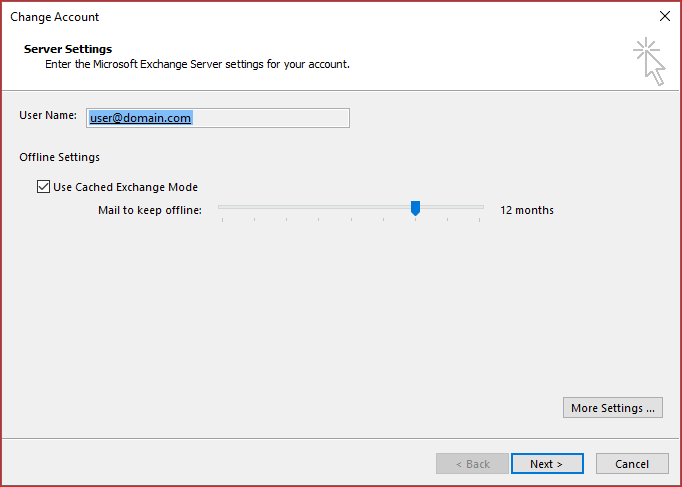682x487 pixels.
Task: Select the '12 months' value text
Action: [x=527, y=210]
